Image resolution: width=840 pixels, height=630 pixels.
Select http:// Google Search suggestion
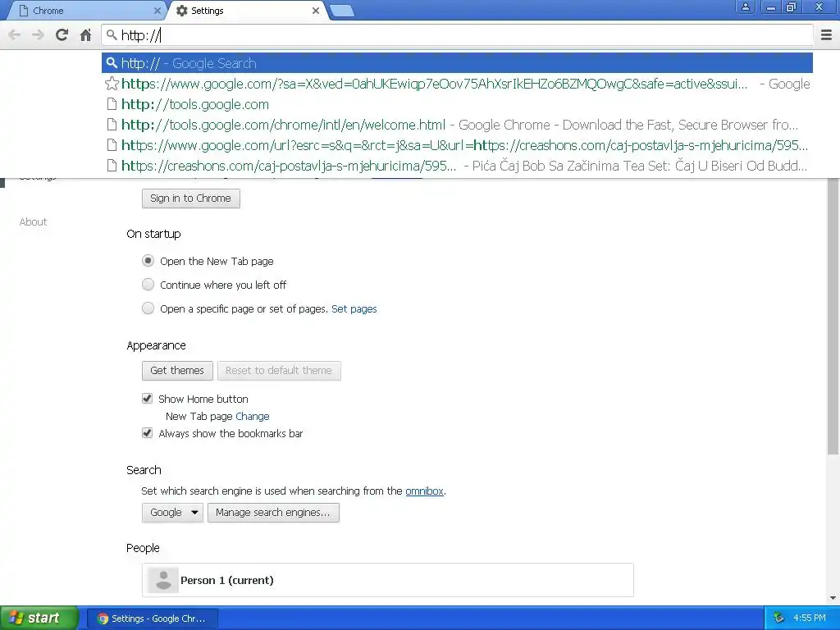tap(457, 63)
